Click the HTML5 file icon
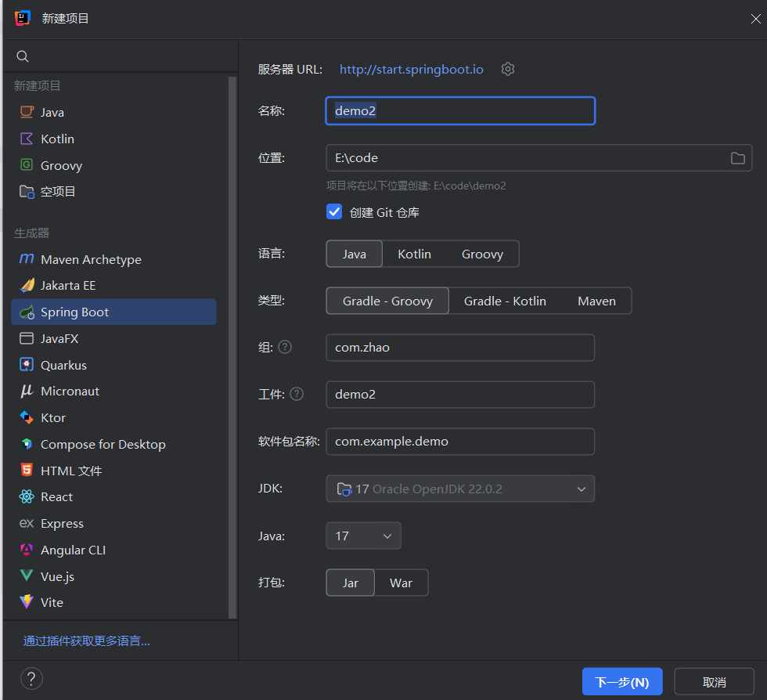Image resolution: width=767 pixels, height=700 pixels. (x=27, y=471)
